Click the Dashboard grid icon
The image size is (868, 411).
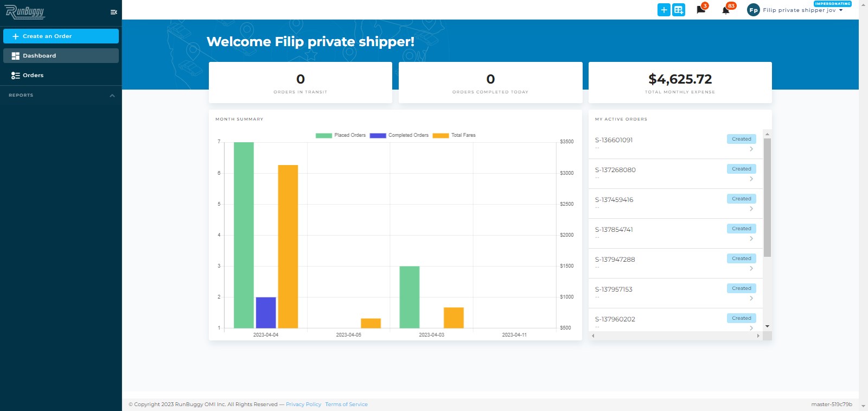pos(15,56)
